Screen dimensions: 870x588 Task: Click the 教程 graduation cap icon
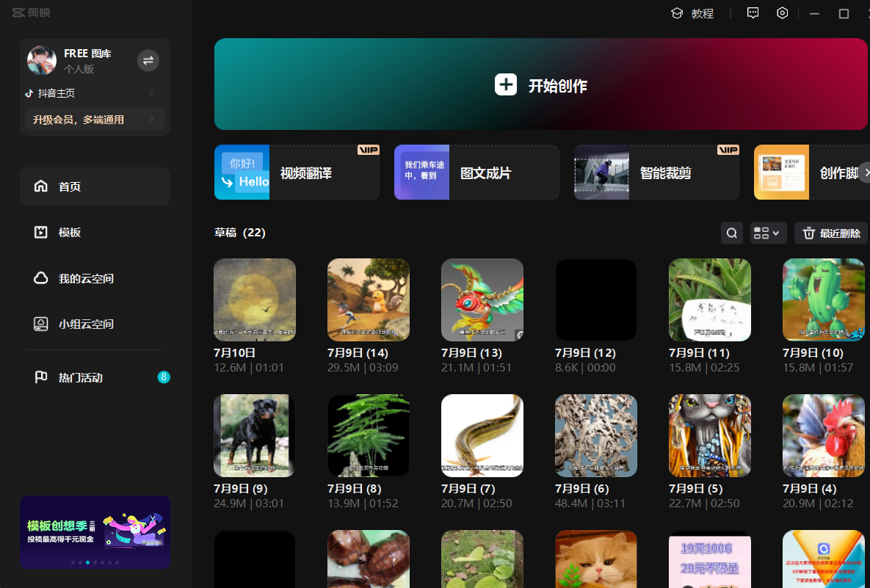[x=677, y=13]
